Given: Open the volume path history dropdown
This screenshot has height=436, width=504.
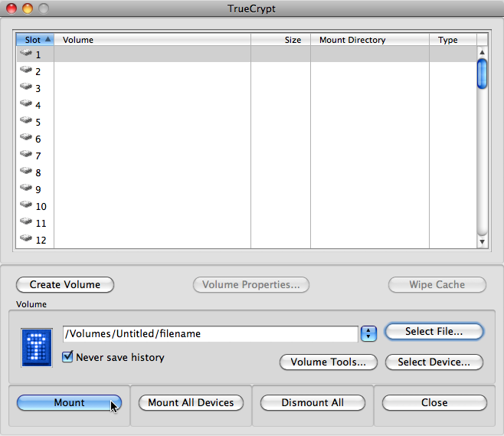Looking at the screenshot, I should [368, 333].
